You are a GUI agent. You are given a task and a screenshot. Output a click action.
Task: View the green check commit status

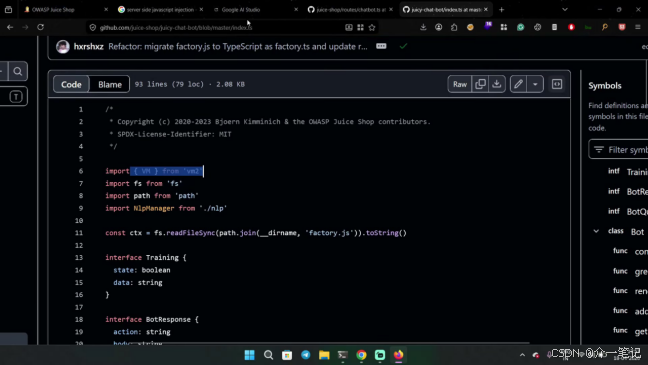[403, 46]
